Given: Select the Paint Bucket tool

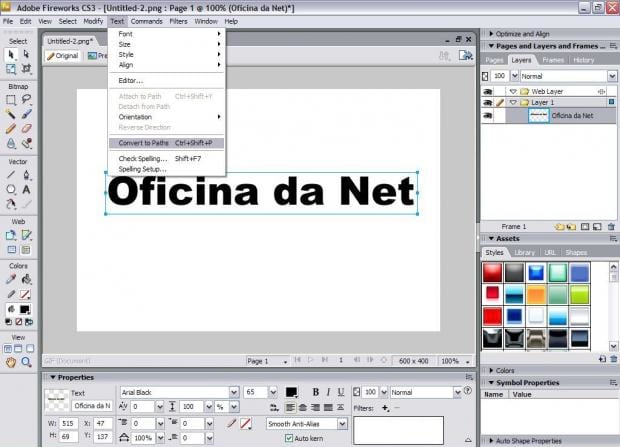Looking at the screenshot, I should click(26, 279).
